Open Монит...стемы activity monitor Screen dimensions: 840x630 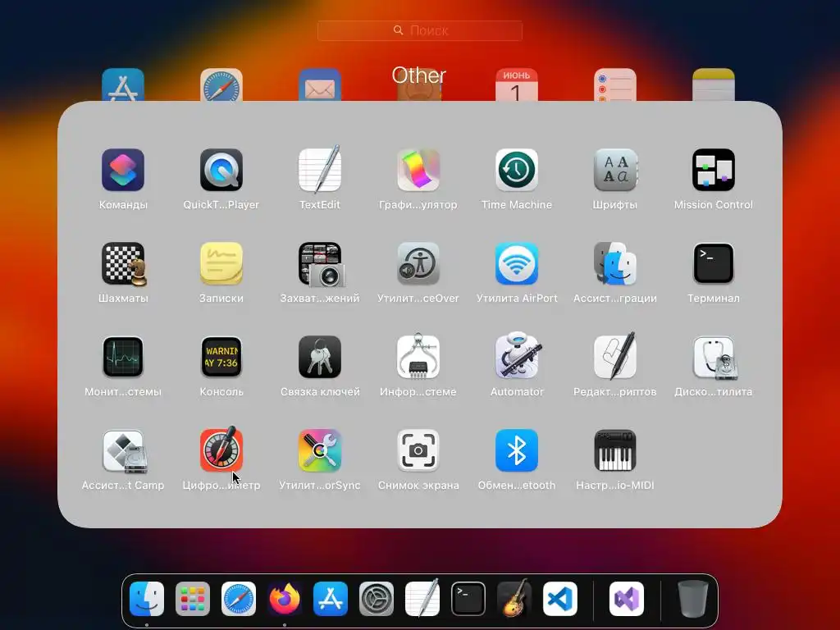click(123, 357)
